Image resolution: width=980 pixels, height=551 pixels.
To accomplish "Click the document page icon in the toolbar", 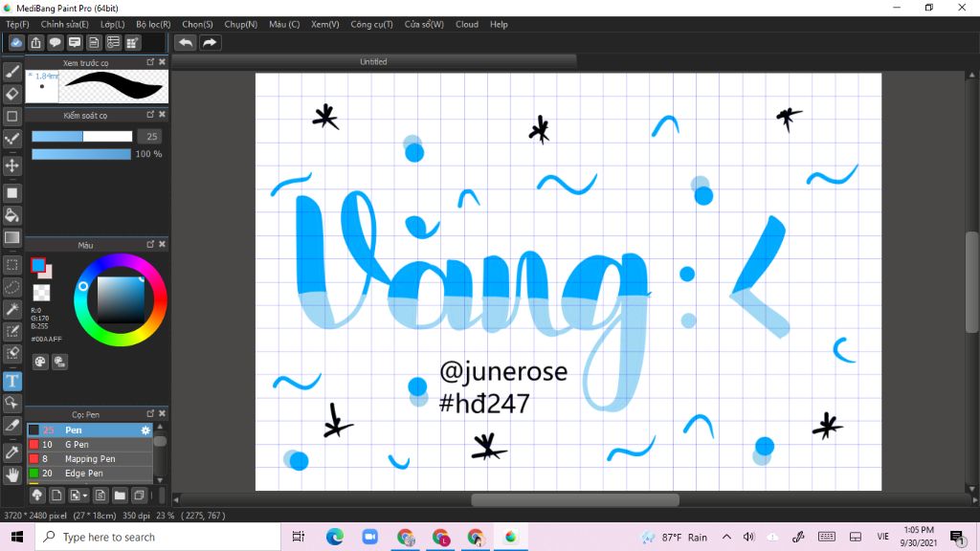I will click(x=94, y=42).
